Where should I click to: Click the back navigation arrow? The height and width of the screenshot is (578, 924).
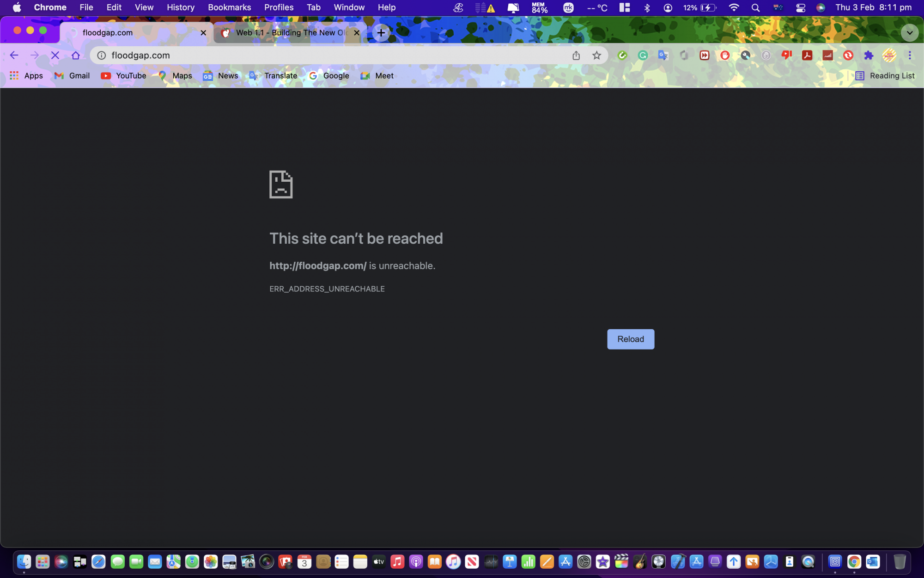[x=14, y=55]
